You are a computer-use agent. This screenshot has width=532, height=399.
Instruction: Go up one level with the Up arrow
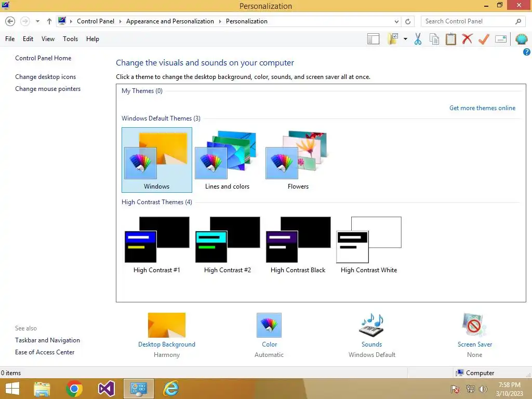[x=49, y=21]
